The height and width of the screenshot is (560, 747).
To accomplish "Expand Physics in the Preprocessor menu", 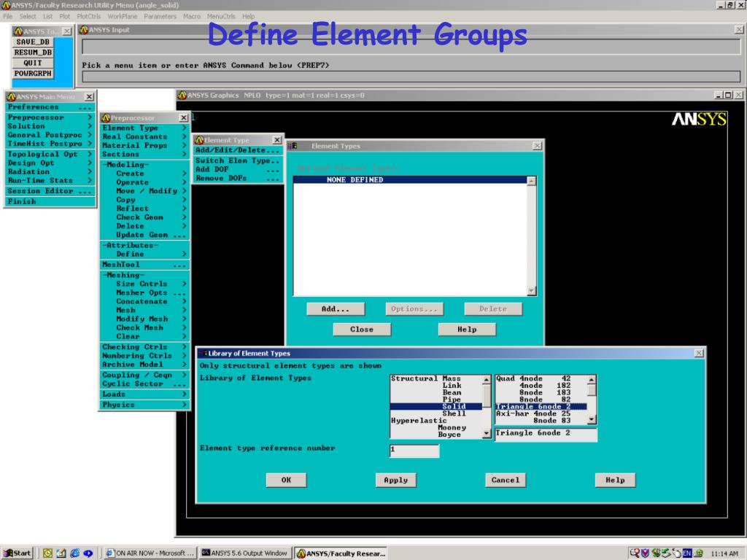I will tap(144, 405).
